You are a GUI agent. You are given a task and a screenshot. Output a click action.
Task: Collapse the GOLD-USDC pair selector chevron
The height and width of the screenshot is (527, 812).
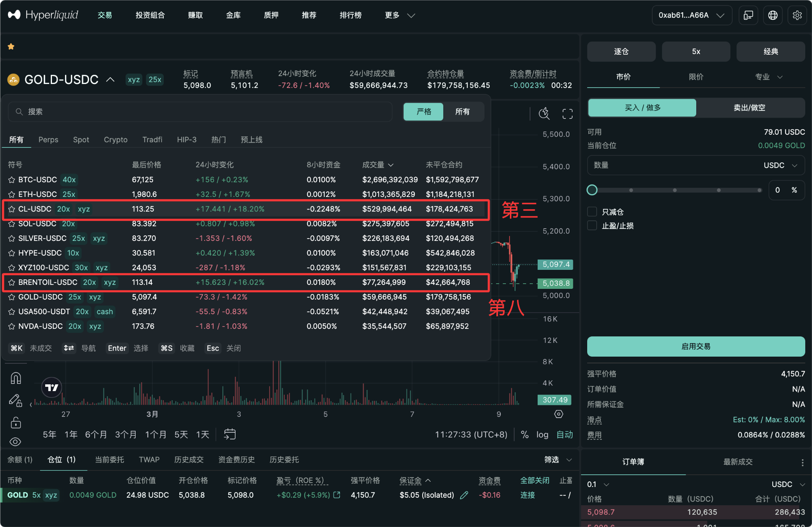pyautogui.click(x=110, y=79)
